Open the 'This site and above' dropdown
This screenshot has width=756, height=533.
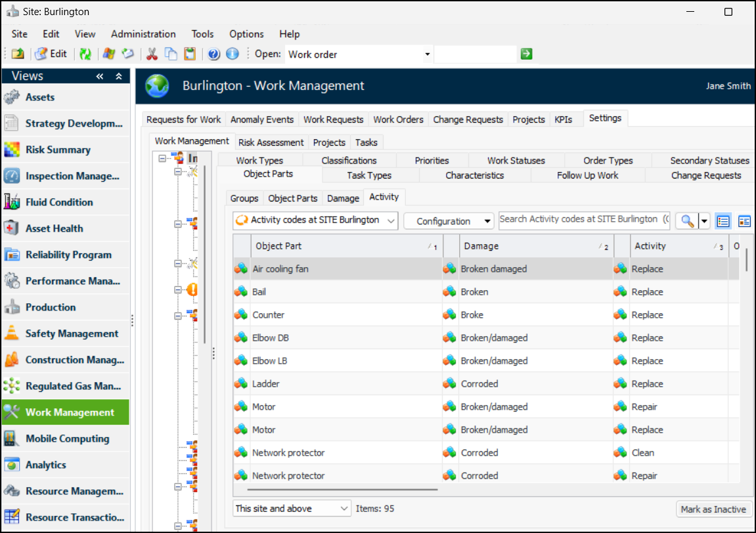(345, 509)
